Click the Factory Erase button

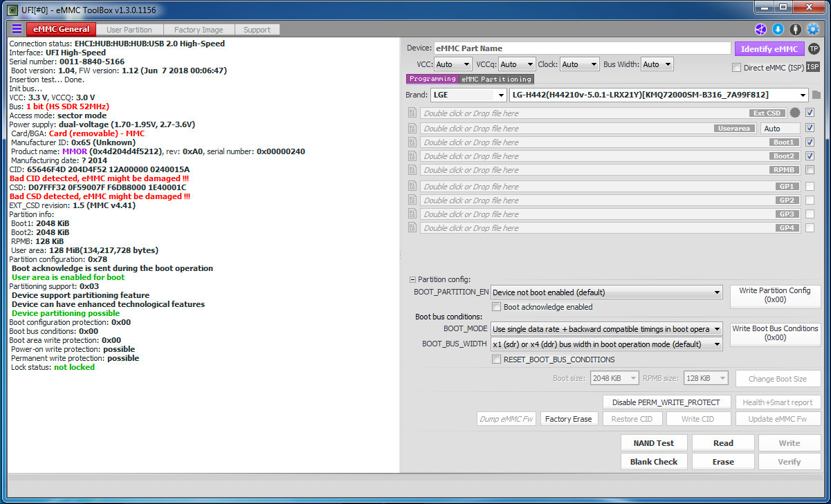[x=568, y=419]
